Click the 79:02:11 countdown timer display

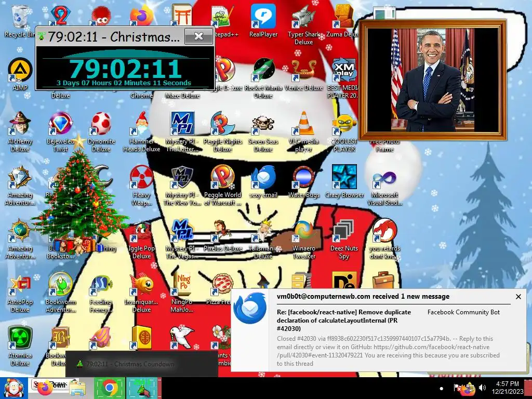point(126,69)
